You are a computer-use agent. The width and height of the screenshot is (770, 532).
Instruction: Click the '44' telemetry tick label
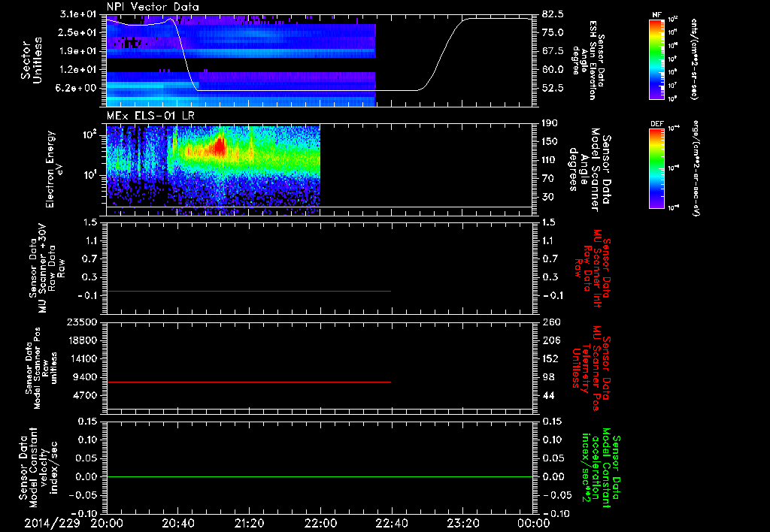(x=547, y=395)
